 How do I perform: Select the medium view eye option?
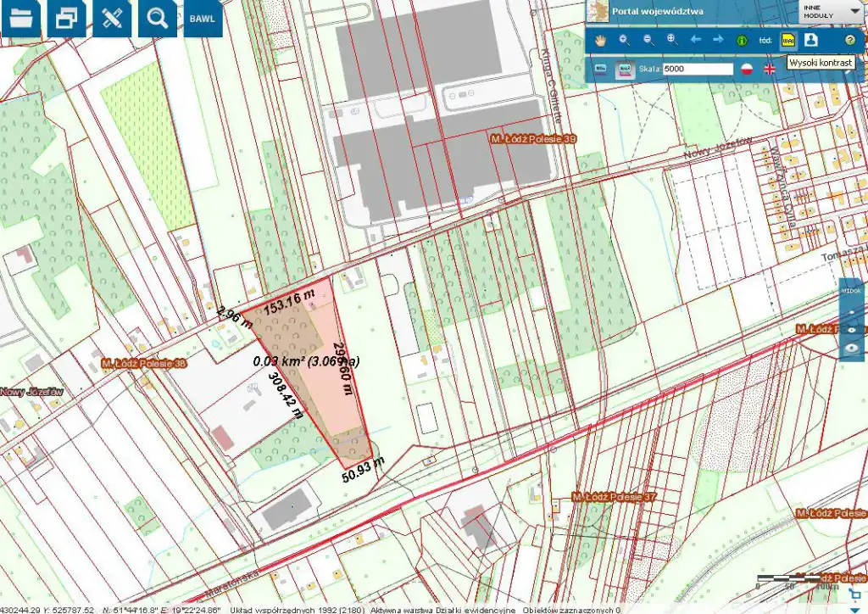click(x=852, y=330)
